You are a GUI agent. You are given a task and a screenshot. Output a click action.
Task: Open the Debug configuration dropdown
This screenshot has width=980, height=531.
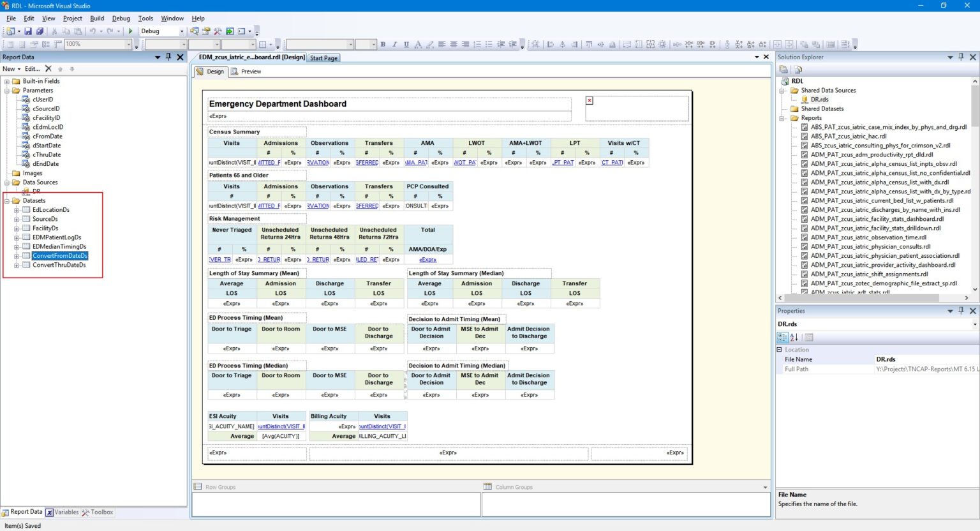pyautogui.click(x=182, y=31)
